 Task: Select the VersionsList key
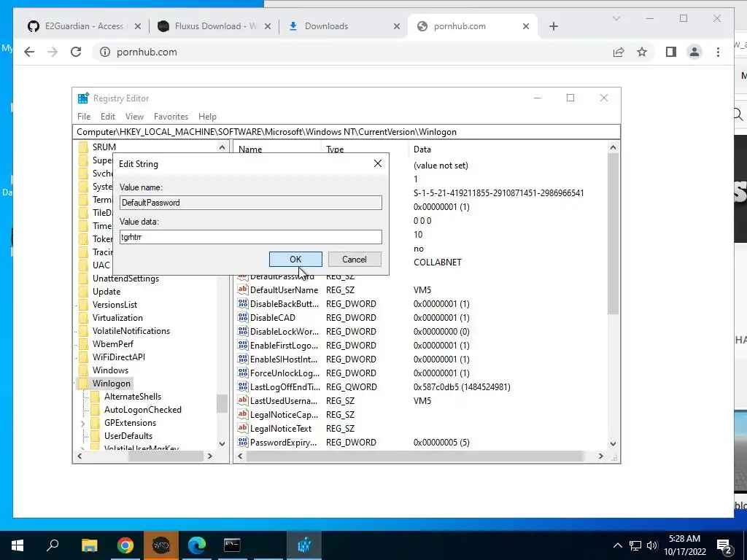tap(115, 305)
